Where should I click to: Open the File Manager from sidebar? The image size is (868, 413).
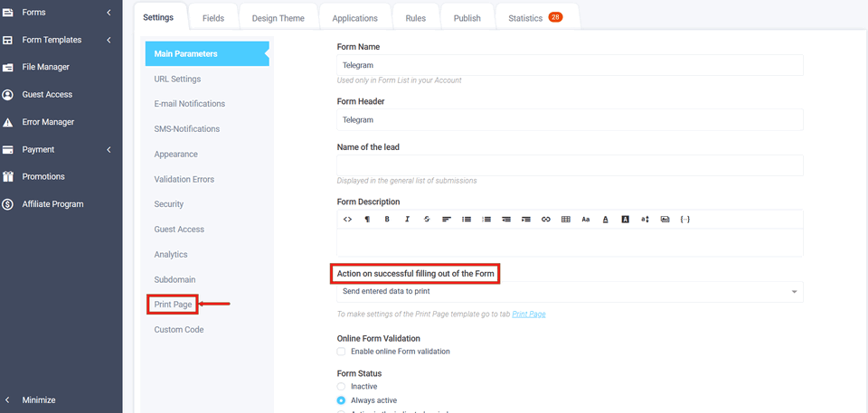pyautogui.click(x=45, y=67)
